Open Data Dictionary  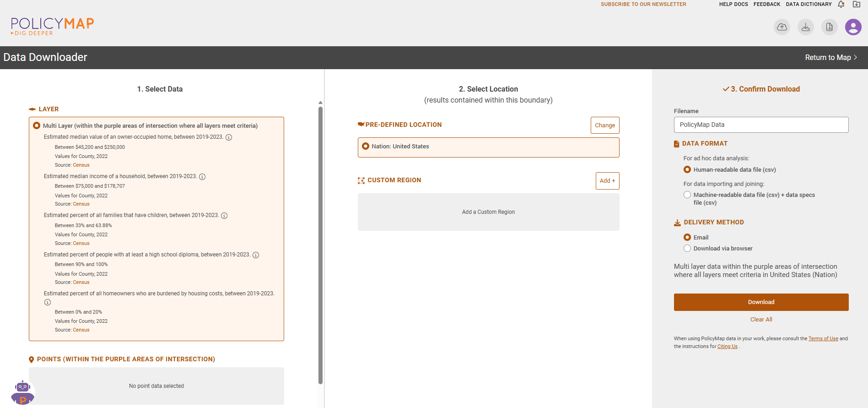pos(809,4)
